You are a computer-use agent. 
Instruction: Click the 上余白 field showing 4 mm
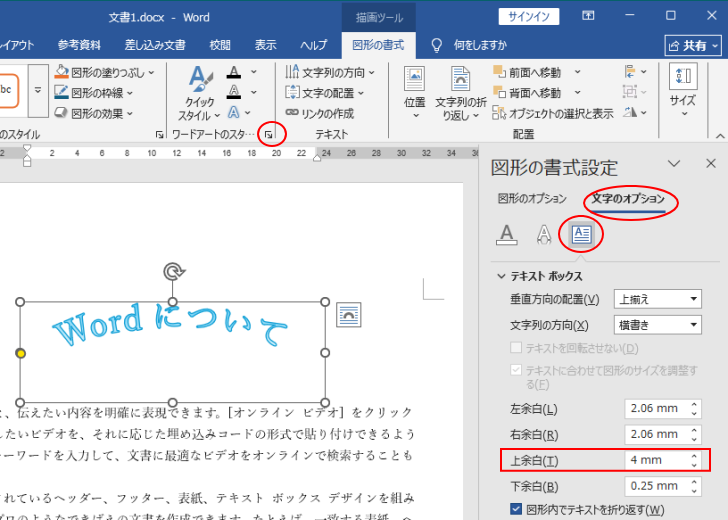tap(657, 460)
